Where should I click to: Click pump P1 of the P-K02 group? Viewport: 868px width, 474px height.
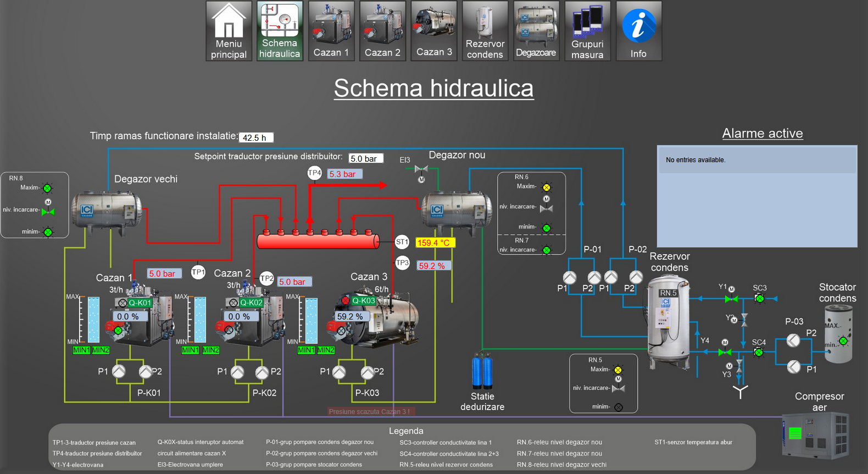point(237,372)
